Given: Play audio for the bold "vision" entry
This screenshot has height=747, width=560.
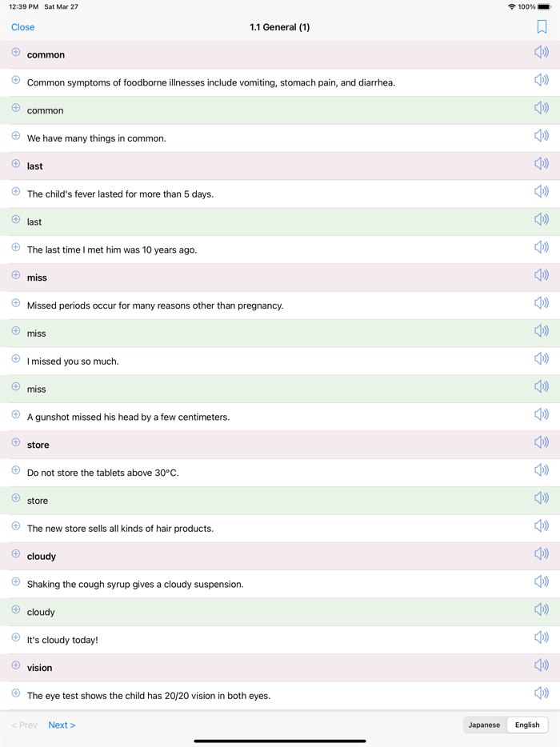Looking at the screenshot, I should point(542,666).
